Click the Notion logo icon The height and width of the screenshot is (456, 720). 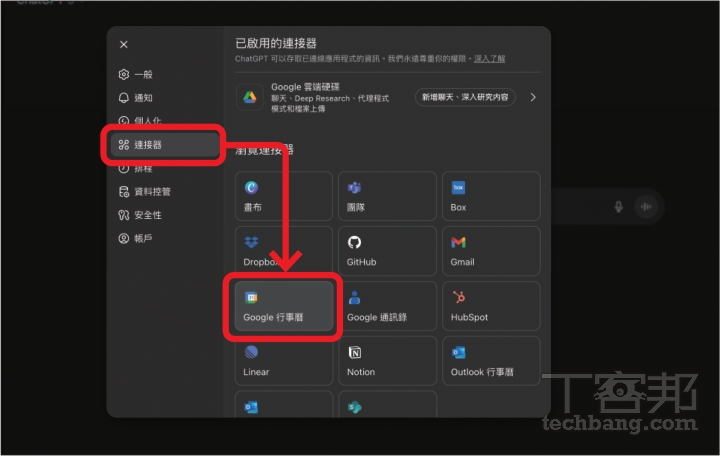354,352
